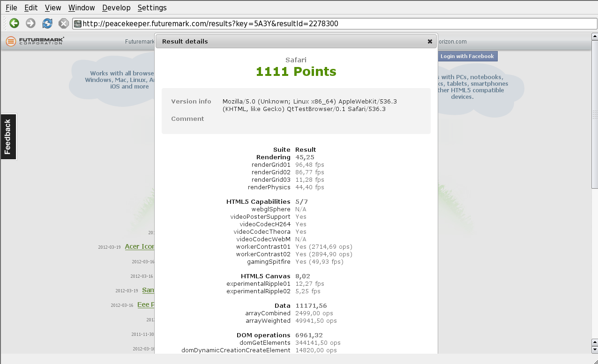The image size is (598, 364).
Task: Click the 6961,32 DOM operations score
Action: [309, 335]
